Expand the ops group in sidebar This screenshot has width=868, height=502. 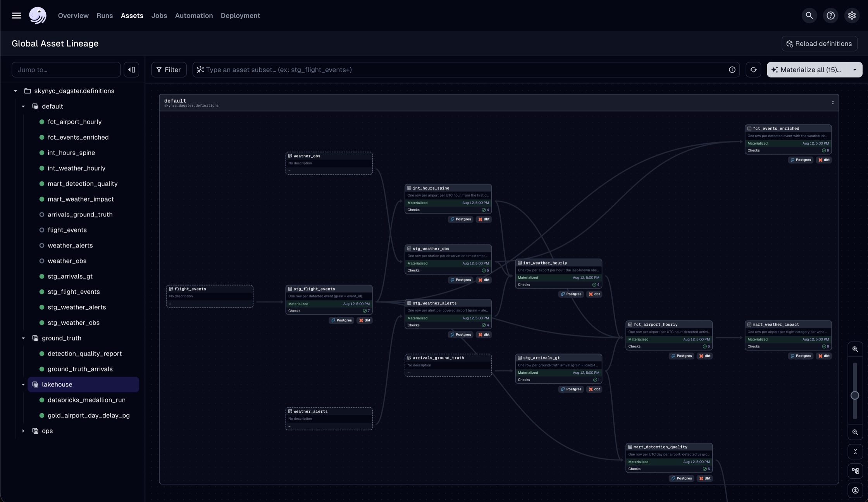[x=23, y=431]
